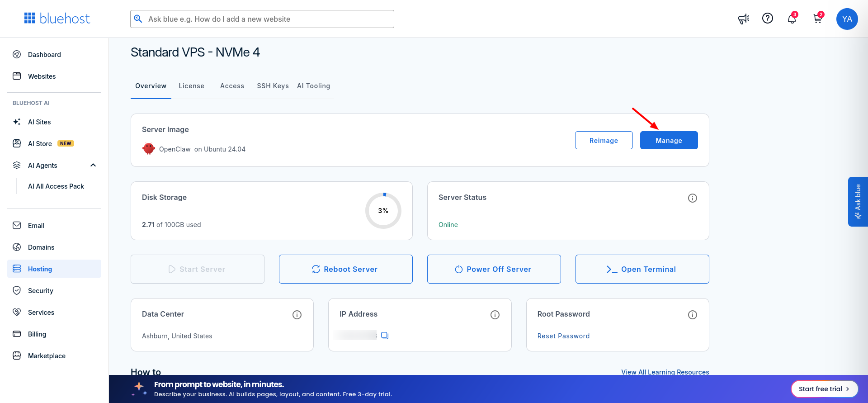
Task: Click the blue Manage button
Action: [669, 140]
